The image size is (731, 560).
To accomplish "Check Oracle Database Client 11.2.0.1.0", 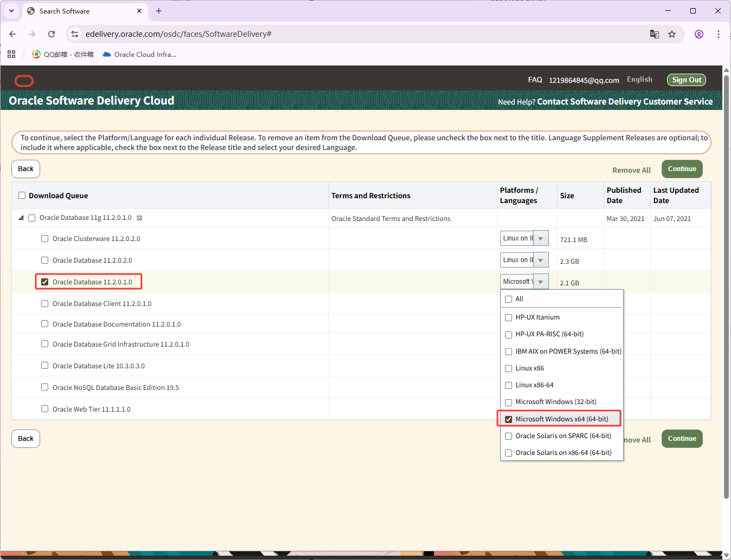I will pos(45,303).
